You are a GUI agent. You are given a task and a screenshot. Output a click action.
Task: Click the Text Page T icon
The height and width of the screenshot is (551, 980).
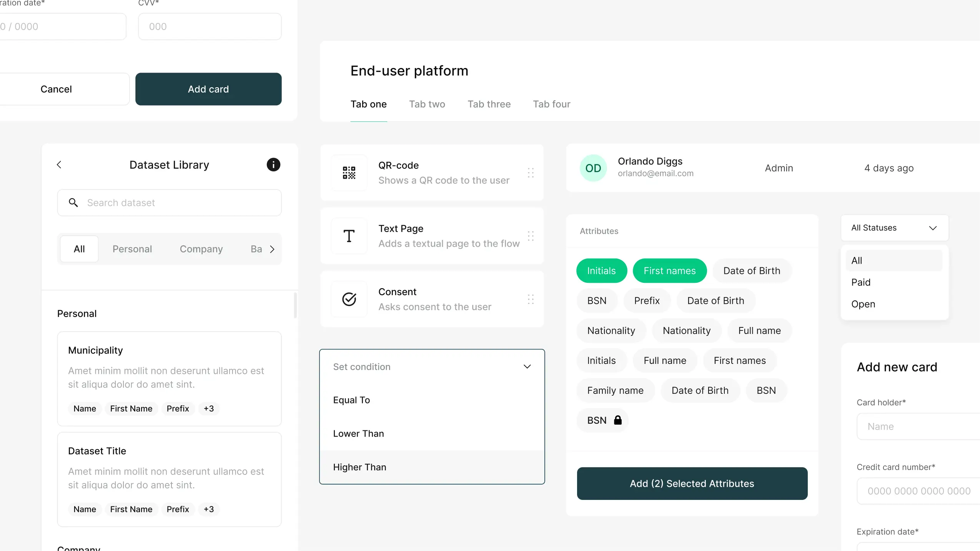click(349, 236)
